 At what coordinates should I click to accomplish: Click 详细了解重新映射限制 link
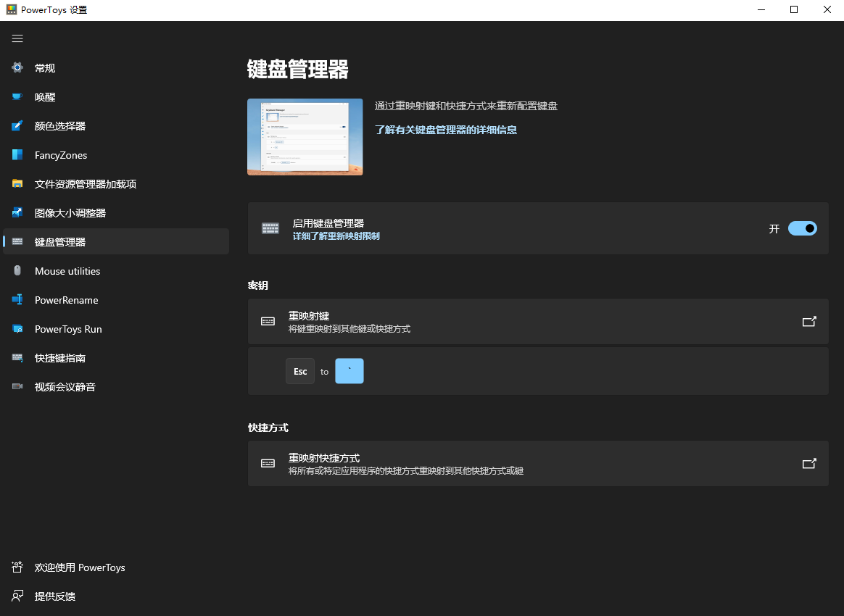[x=336, y=236]
